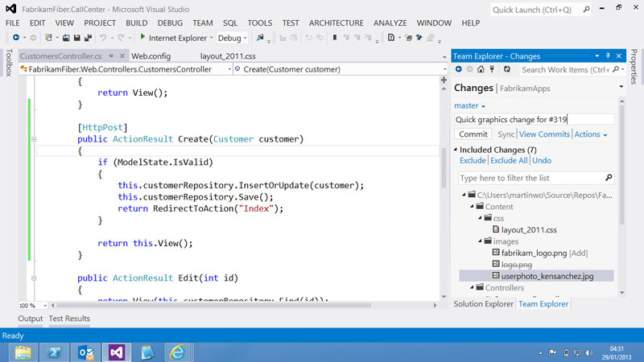
Task: Click the Save toolbar icon
Action: 76,38
